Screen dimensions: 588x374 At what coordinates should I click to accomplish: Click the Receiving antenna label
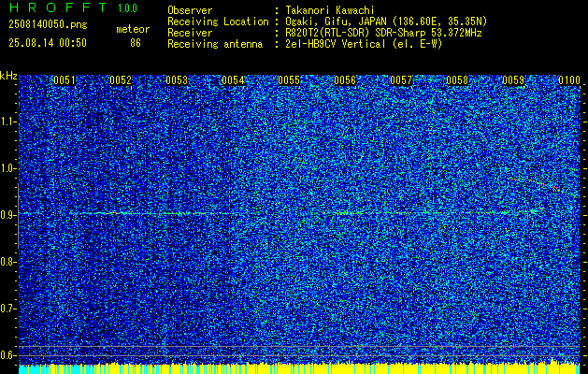coord(215,44)
